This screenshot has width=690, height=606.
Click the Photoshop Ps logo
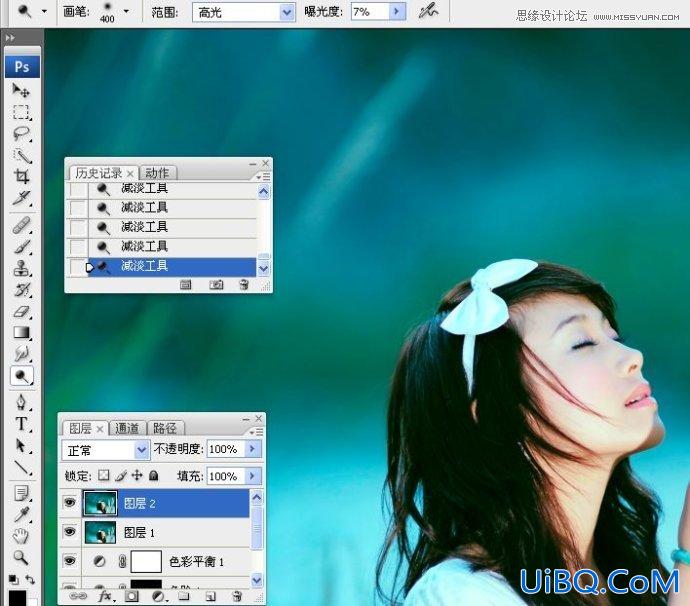click(x=22, y=67)
